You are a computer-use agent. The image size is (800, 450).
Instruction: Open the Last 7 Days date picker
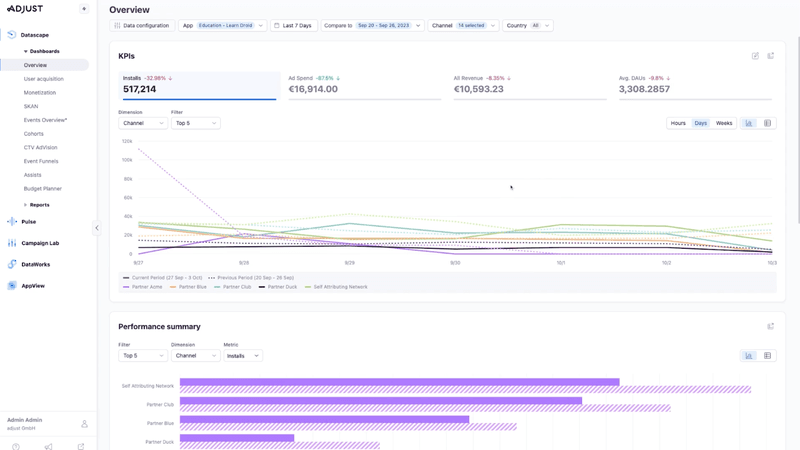pyautogui.click(x=293, y=26)
